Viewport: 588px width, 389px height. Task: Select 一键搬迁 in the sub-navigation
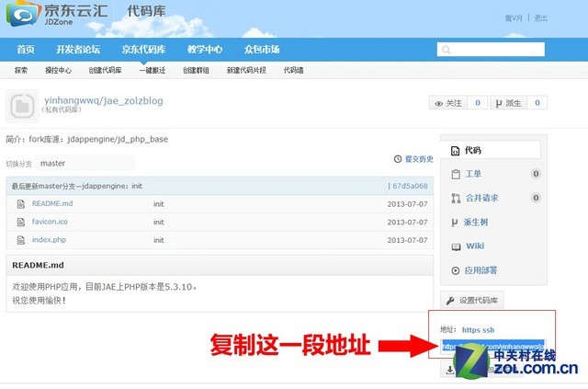point(153,70)
